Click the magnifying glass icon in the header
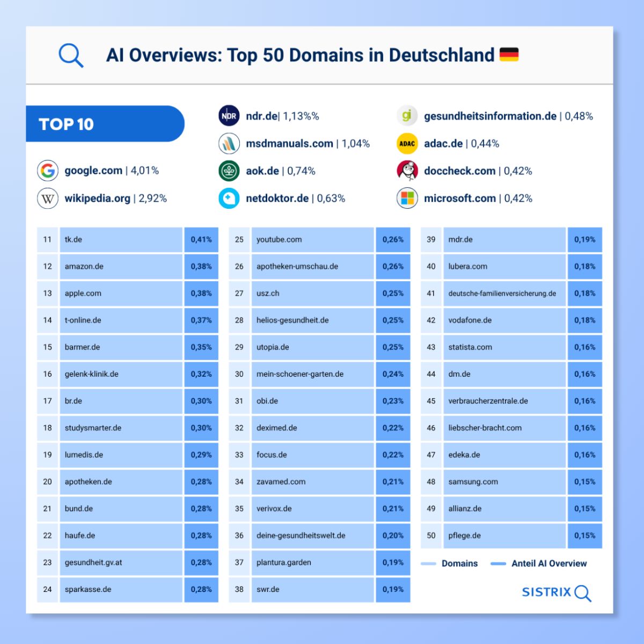 click(x=71, y=55)
